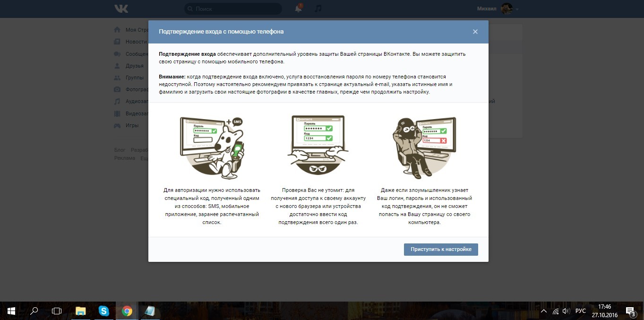Viewport: 644px width, 320px height.
Task: Expand the Михаил profile dropdown
Action: 517,9
